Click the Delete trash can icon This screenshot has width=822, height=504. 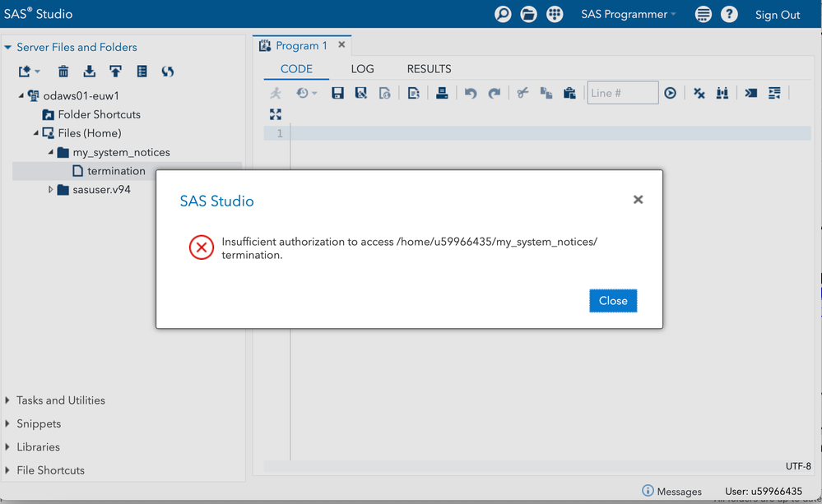(63, 72)
